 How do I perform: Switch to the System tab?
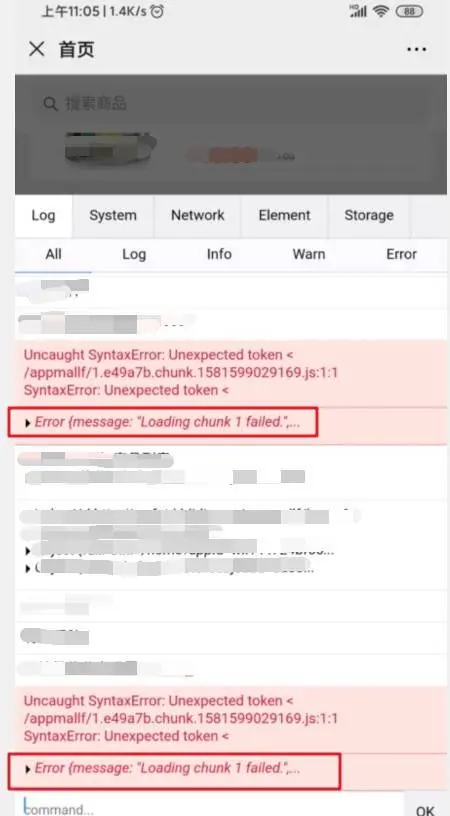point(113,215)
